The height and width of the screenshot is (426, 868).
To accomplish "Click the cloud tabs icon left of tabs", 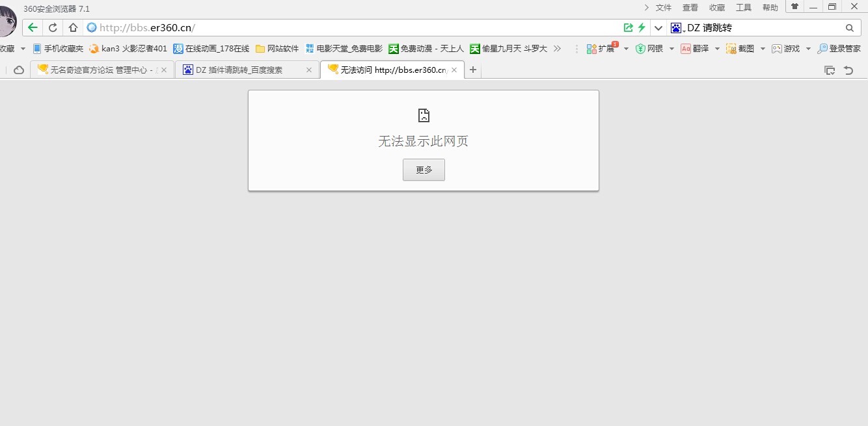I will [x=19, y=70].
